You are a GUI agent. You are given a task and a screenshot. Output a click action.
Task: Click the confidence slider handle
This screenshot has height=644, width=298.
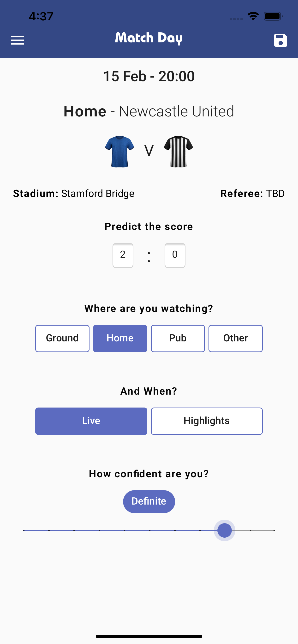pos(224,530)
